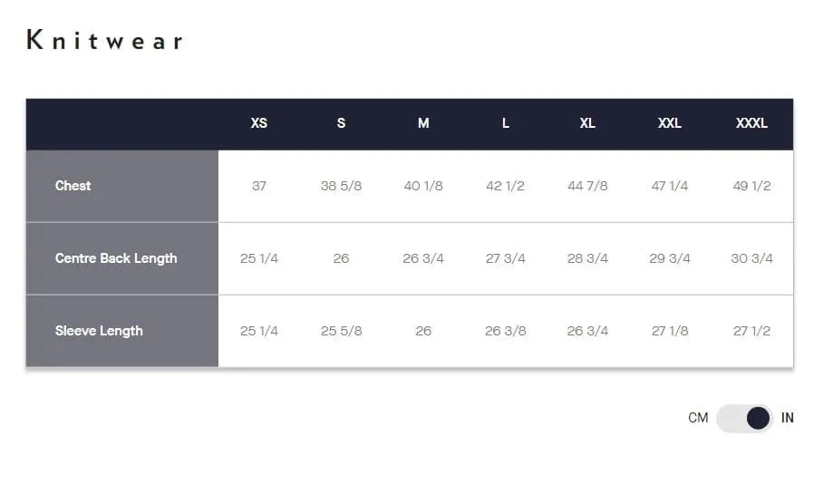This screenshot has height=504, width=823.
Task: Click the L size column header
Action: [506, 123]
